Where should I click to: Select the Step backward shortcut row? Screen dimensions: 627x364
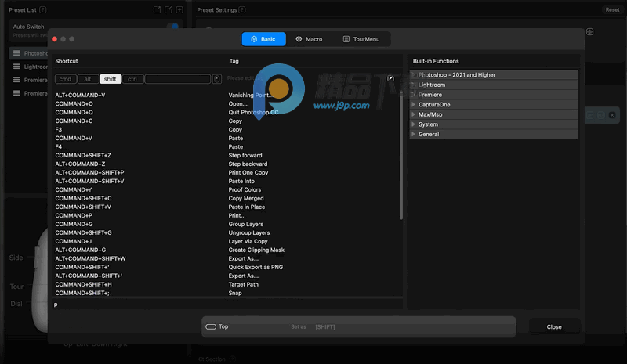(x=227, y=164)
